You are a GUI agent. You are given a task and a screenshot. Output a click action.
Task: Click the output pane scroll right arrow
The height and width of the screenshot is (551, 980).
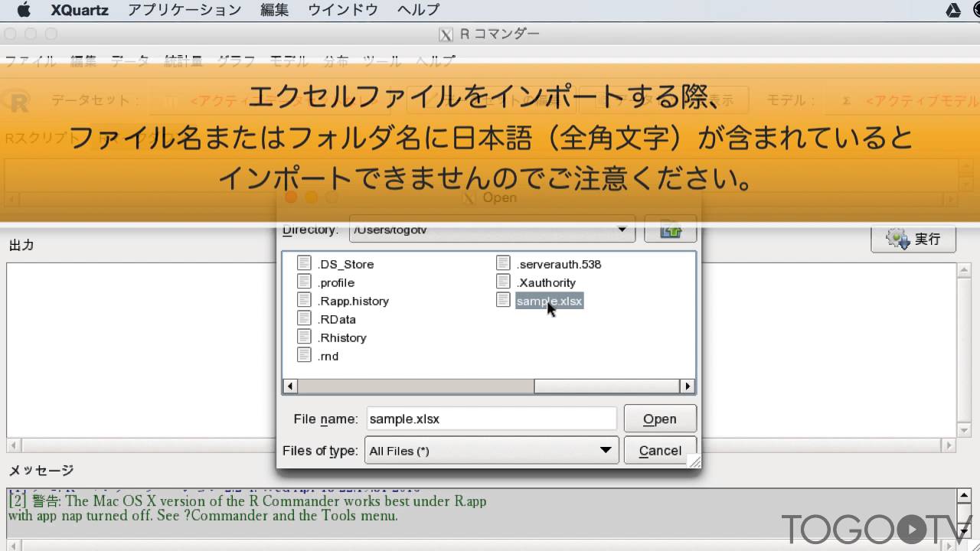point(949,445)
